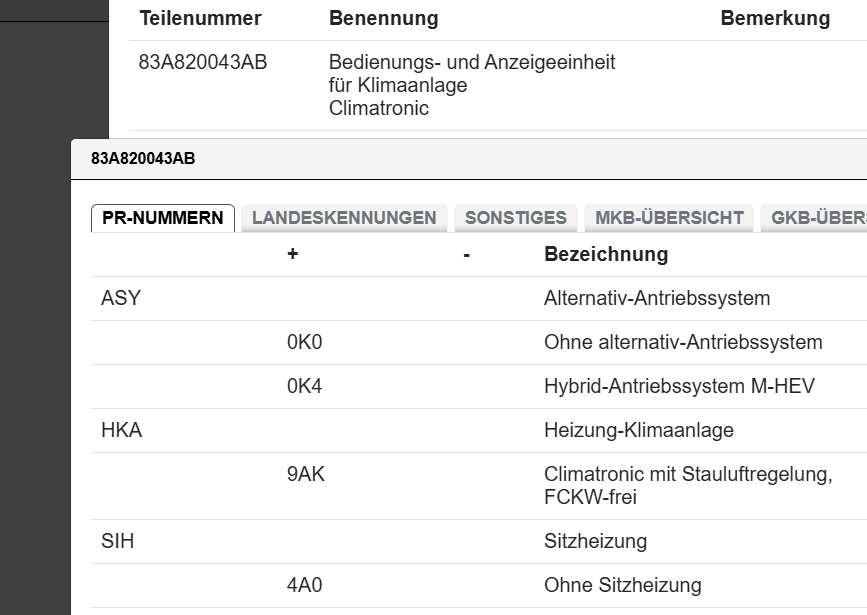Click the Teilenummer column header
The image size is (867, 615).
pos(200,18)
